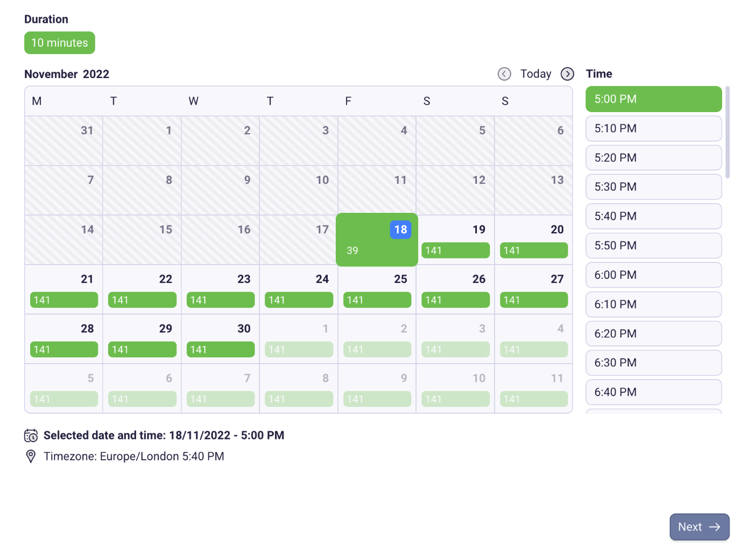Click the time list scrollbar
Image resolution: width=750 pixels, height=560 pixels.
(x=727, y=132)
